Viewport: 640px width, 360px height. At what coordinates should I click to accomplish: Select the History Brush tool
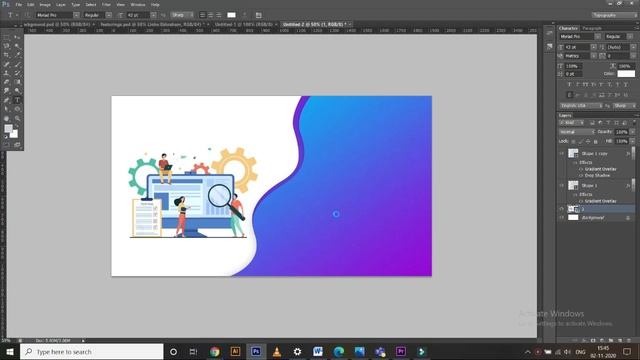point(17,73)
